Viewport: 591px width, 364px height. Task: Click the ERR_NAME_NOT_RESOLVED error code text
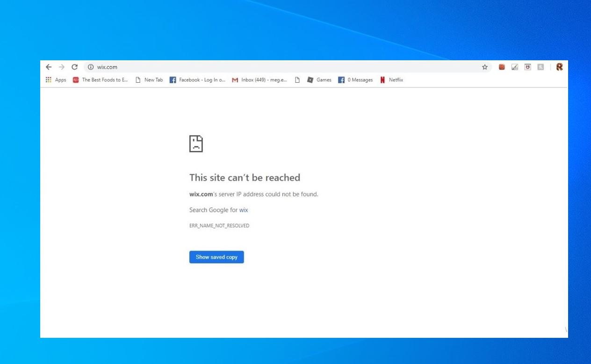219,226
